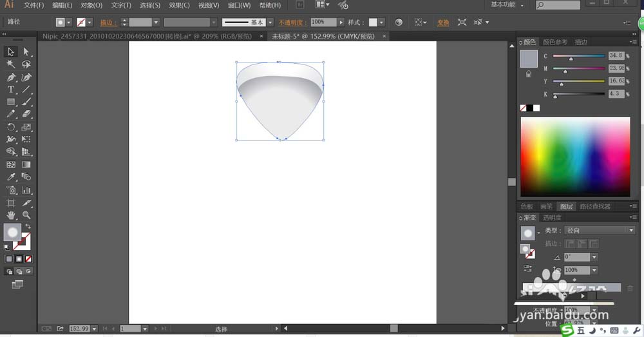Open brush definition 基本 dropdown
The image size is (644, 337).
(x=270, y=22)
